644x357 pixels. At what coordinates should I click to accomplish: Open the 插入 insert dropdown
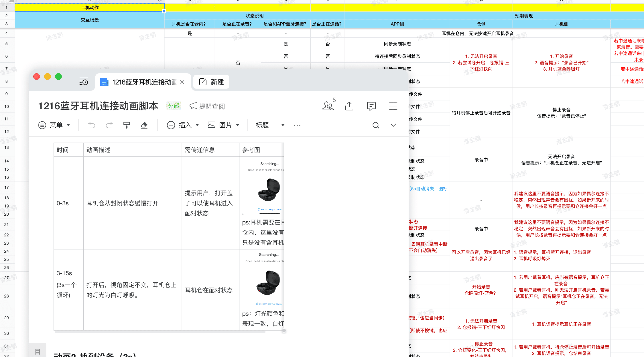(183, 125)
